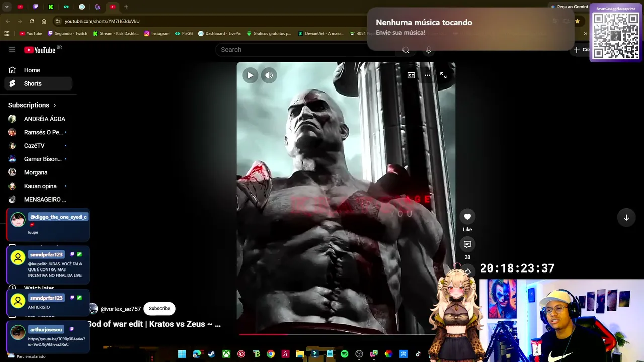
Task: Expand the Subscriptions section
Action: click(32, 105)
